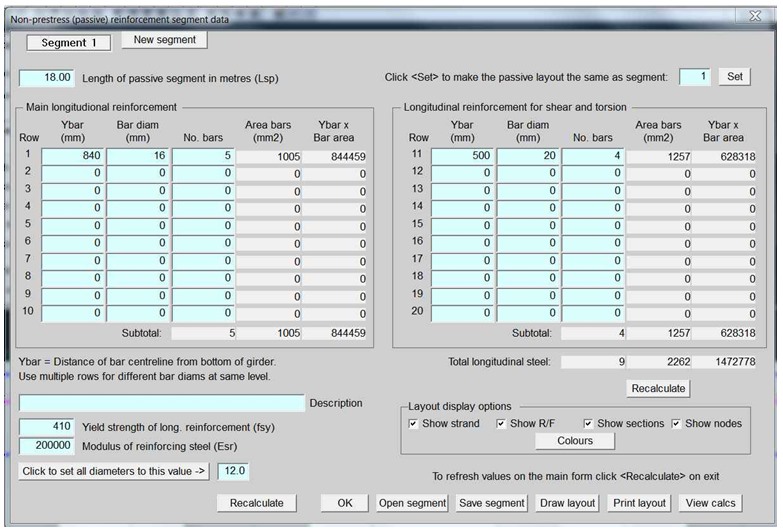The height and width of the screenshot is (532, 783).
Task: Toggle the Show R/F checkbox
Action: [x=501, y=424]
